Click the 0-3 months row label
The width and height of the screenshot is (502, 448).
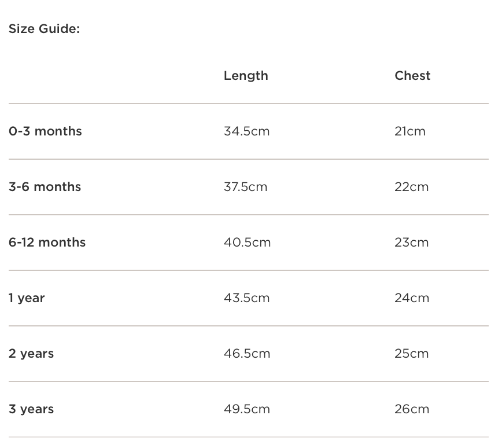pyautogui.click(x=45, y=131)
